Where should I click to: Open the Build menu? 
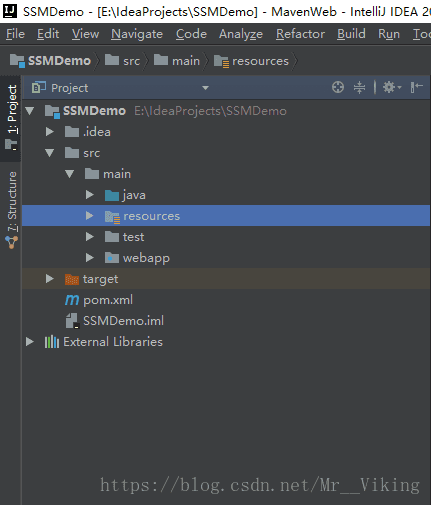(x=351, y=34)
